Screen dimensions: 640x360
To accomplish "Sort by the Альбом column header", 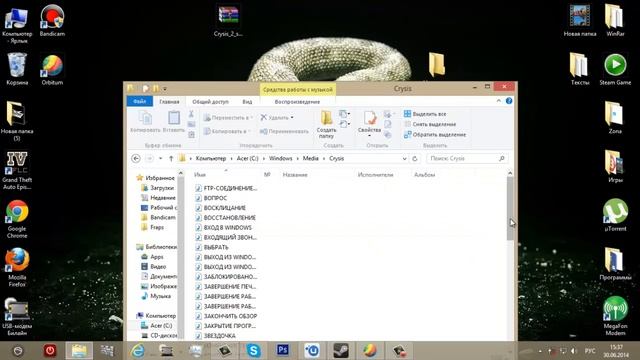I will [x=424, y=175].
